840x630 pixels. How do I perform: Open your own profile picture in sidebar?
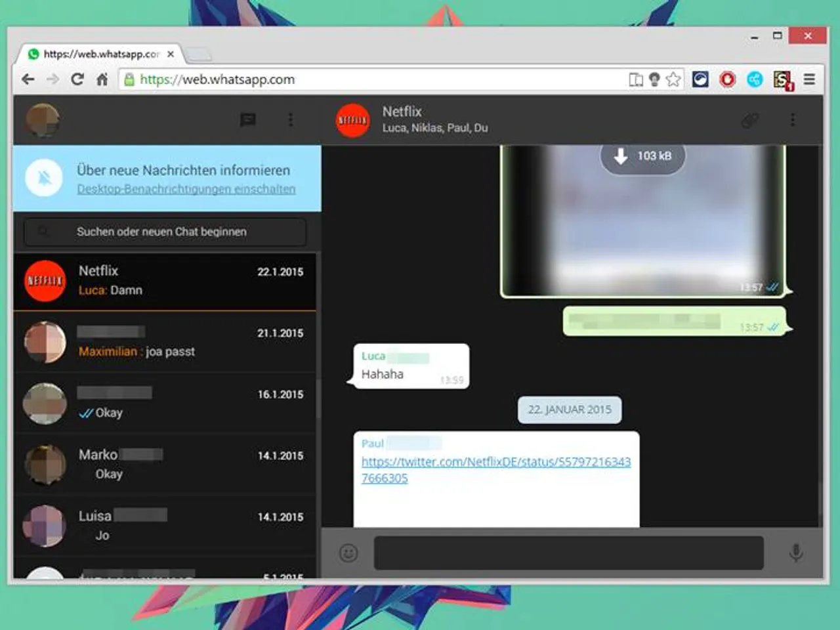(43, 120)
